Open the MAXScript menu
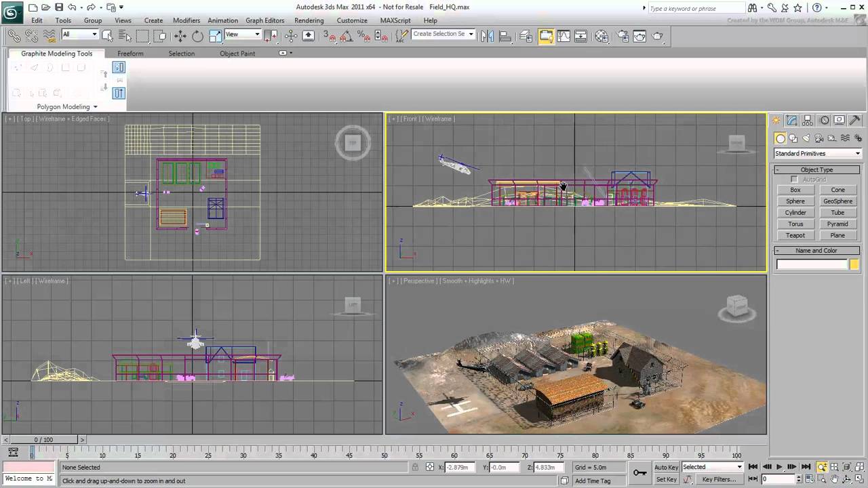Image resolution: width=868 pixels, height=488 pixels. 395,20
